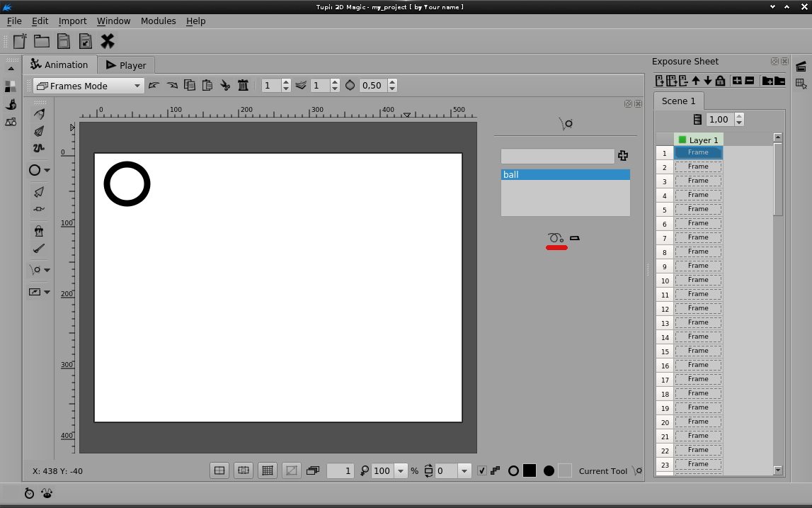Select the pencil drawing tool
The height and width of the screenshot is (508, 812).
click(39, 114)
